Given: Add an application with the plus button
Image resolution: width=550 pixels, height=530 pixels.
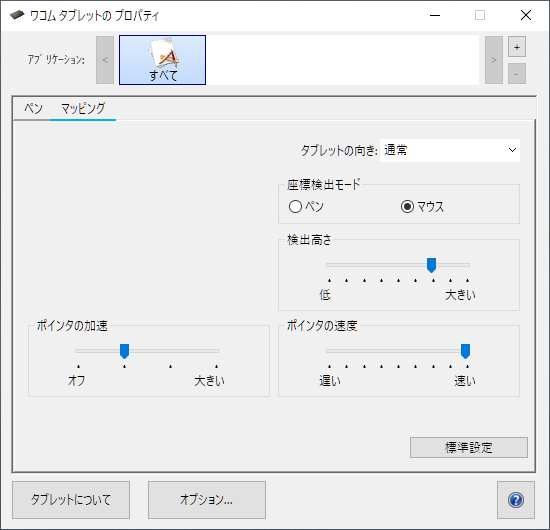Looking at the screenshot, I should [517, 47].
